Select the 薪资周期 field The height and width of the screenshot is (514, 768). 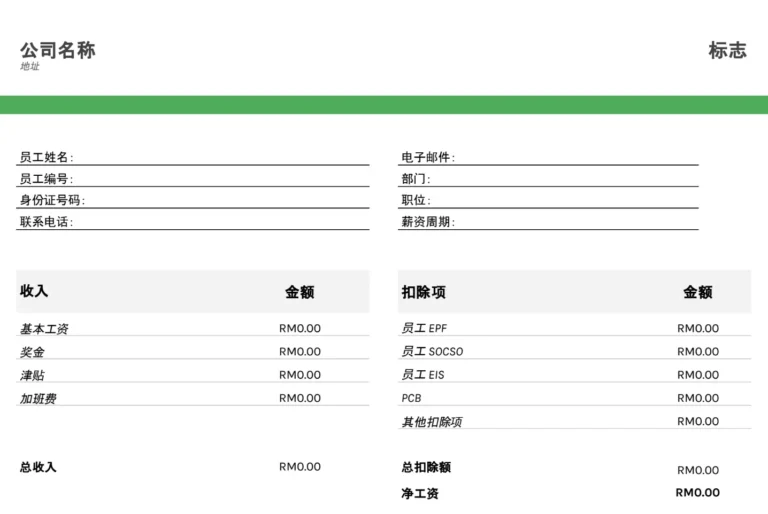tap(575, 222)
